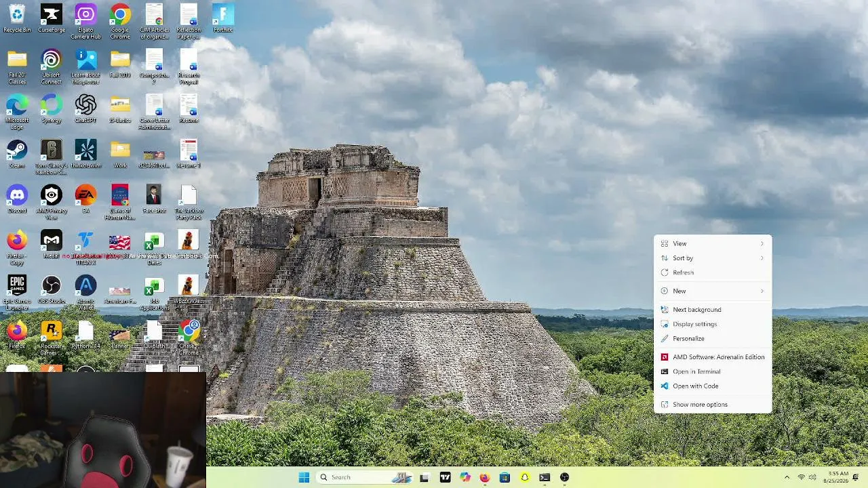Image resolution: width=868 pixels, height=488 pixels.
Task: Select the Chase Chrome shortcut icon
Action: 189,338
